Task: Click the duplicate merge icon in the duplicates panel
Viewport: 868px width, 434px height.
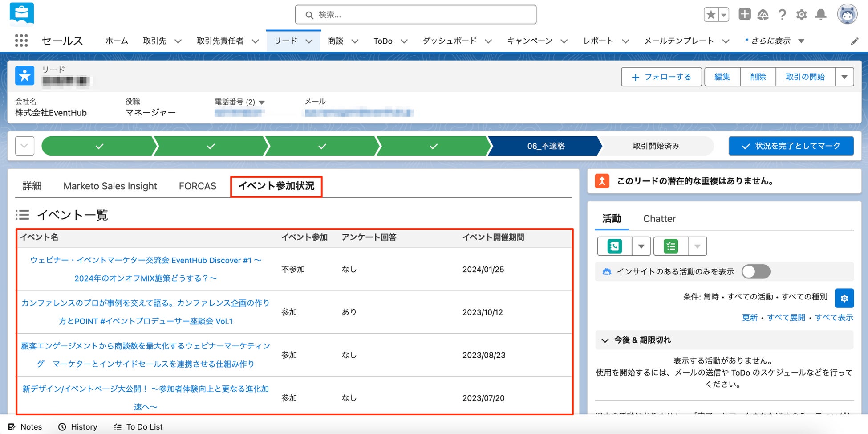Action: point(602,181)
